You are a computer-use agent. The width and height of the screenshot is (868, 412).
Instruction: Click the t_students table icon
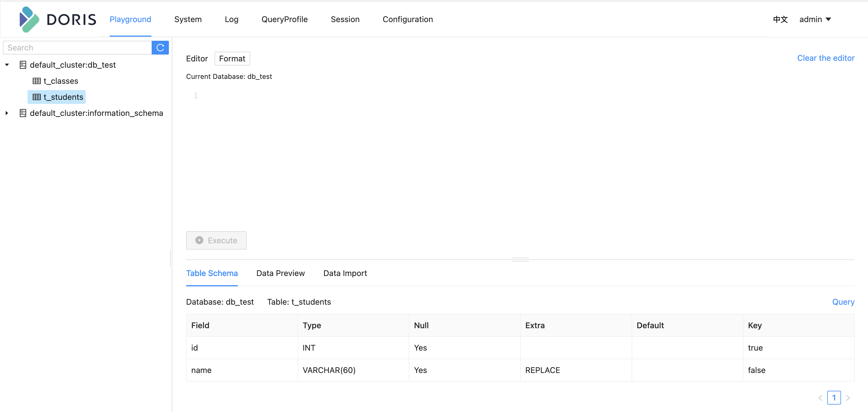coord(36,97)
